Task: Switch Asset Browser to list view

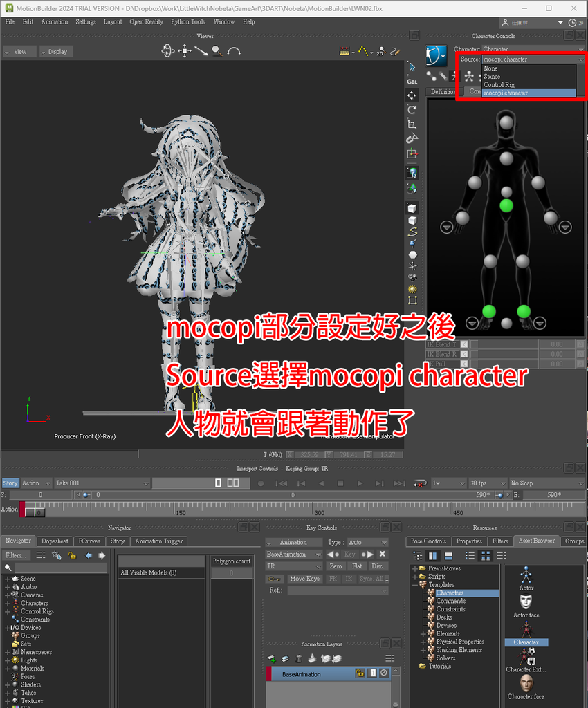Action: 470,555
